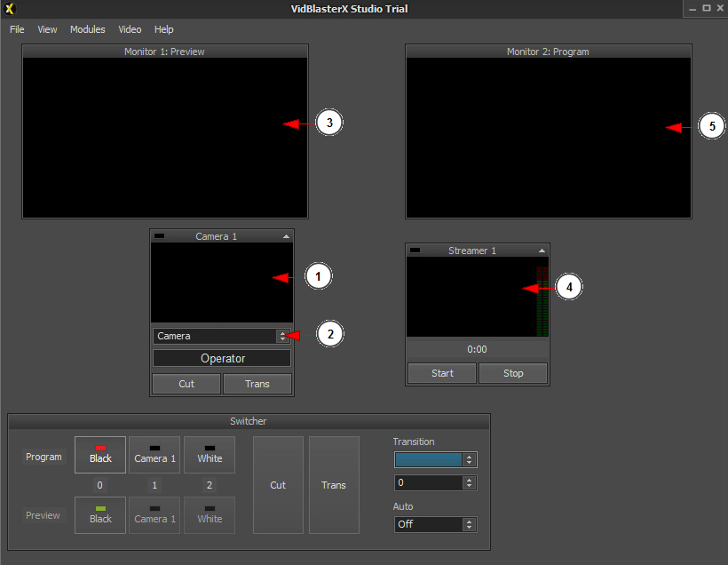
Task: Click the Camera 1 module status indicator
Action: [x=159, y=236]
